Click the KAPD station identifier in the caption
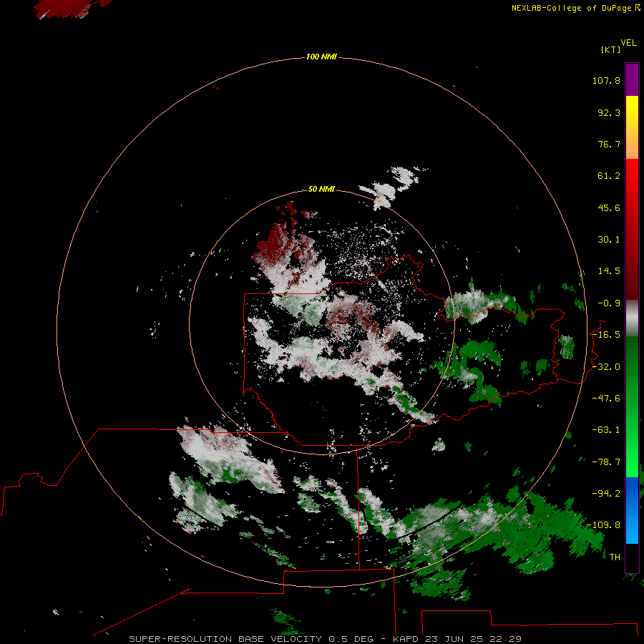The image size is (644, 644). tap(406, 639)
